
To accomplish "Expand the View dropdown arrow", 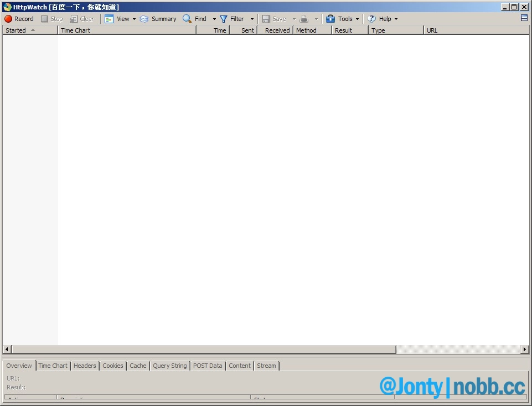I will click(x=134, y=19).
